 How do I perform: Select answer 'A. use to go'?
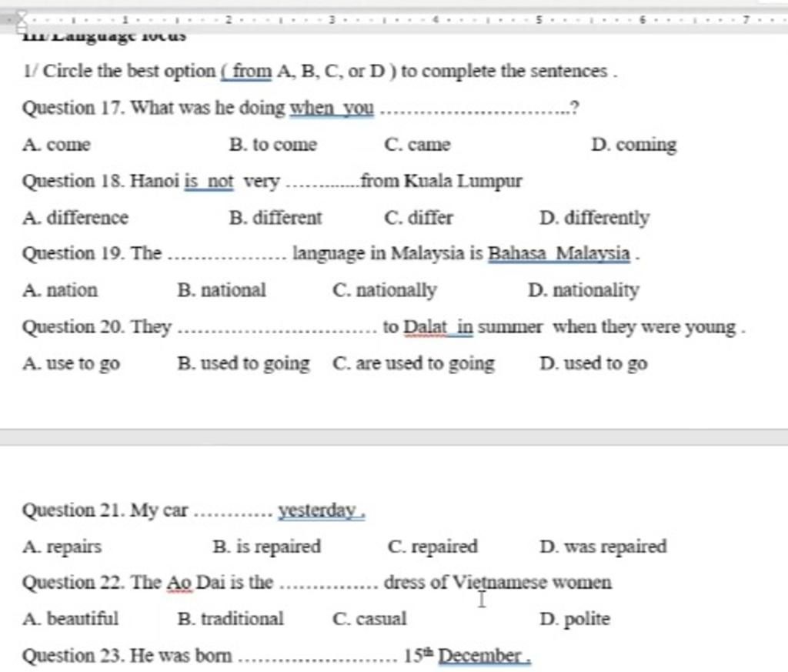72,363
